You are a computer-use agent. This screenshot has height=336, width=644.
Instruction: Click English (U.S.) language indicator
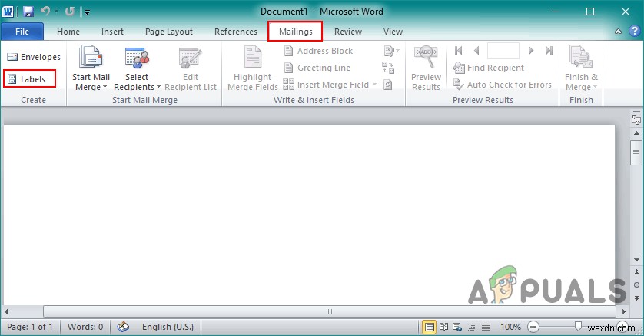(168, 327)
